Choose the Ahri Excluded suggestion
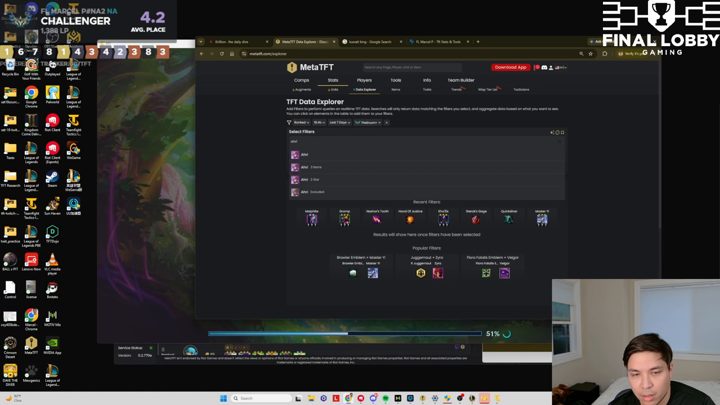Viewport: 720px width, 405px height. point(426,192)
